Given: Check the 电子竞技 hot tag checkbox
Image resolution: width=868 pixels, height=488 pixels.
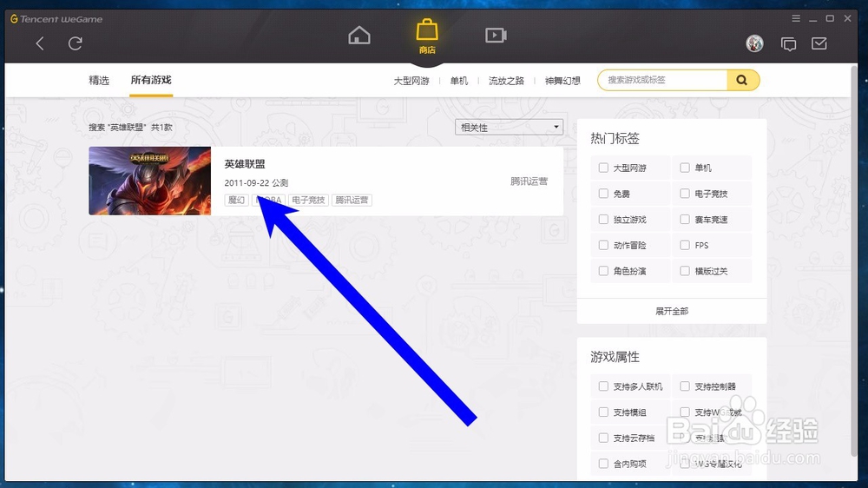Looking at the screenshot, I should tap(685, 194).
